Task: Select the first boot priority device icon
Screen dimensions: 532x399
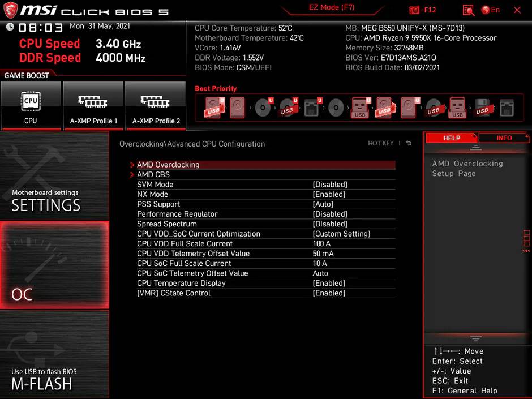Action: 214,107
